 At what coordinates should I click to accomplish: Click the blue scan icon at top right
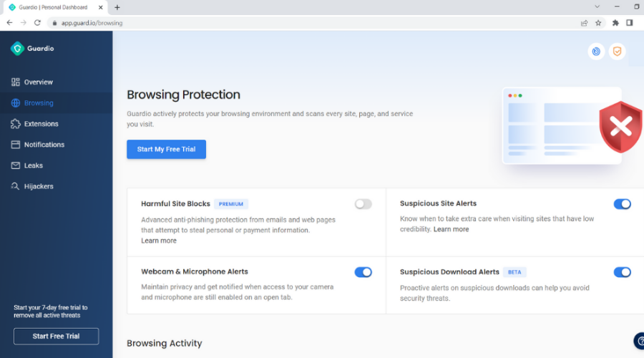596,52
